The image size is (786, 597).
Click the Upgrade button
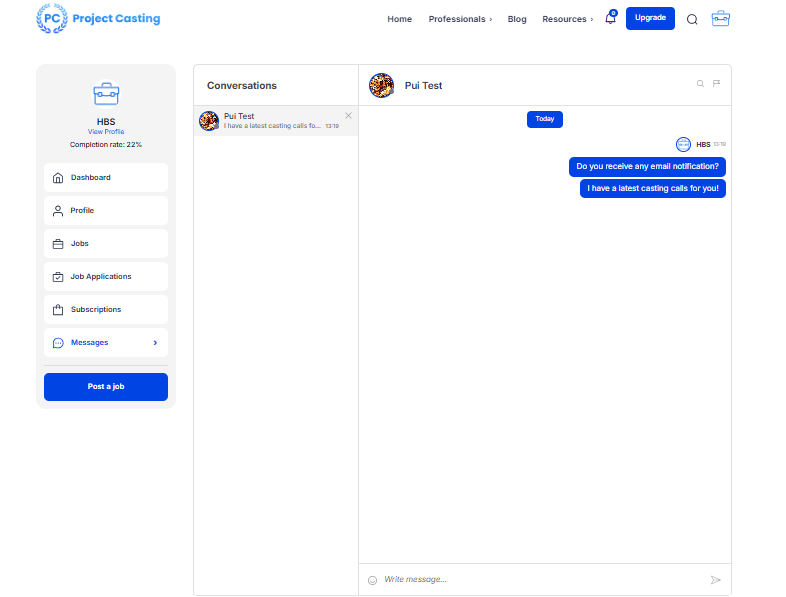650,18
